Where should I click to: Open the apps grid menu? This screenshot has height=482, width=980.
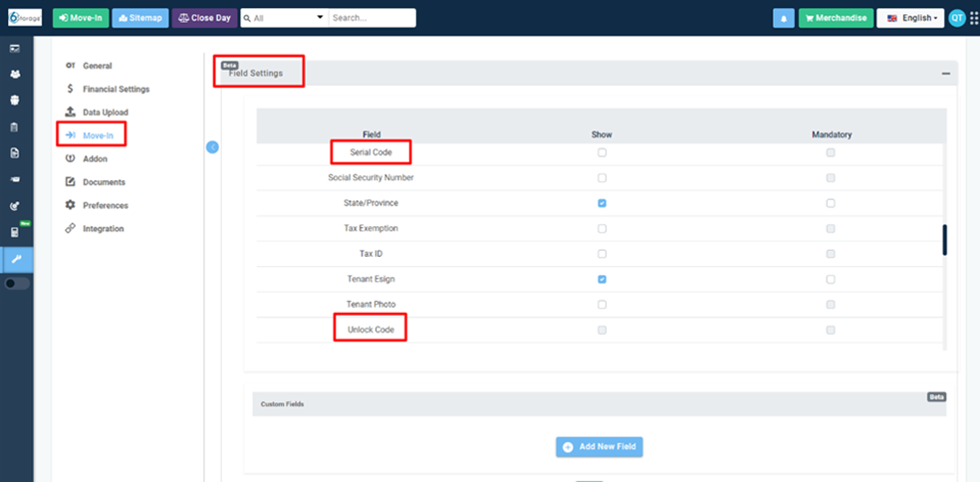[x=974, y=19]
